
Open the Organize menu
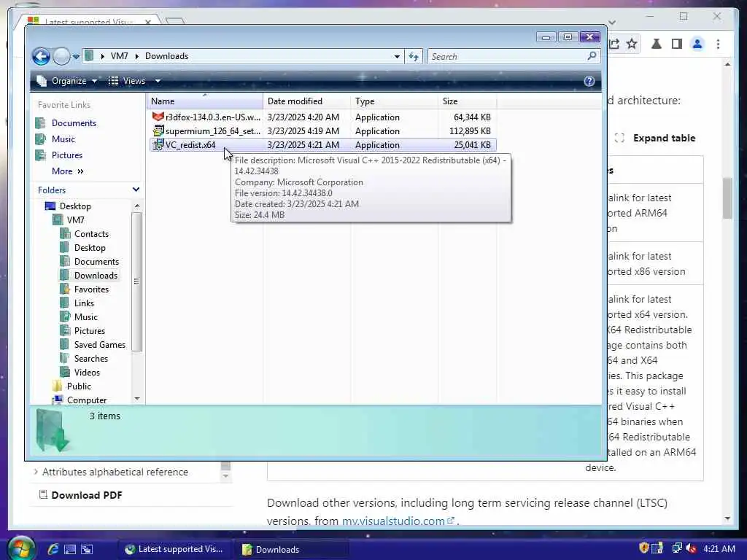tap(67, 81)
